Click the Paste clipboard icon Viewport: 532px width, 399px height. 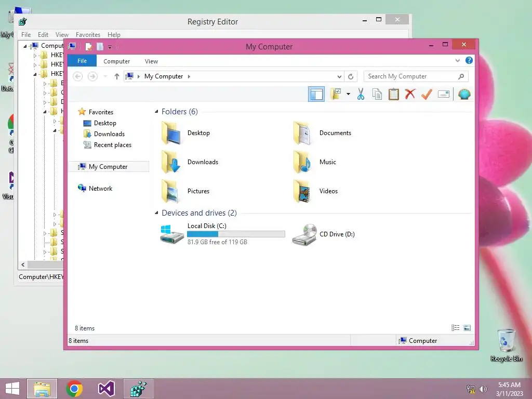[394, 94]
